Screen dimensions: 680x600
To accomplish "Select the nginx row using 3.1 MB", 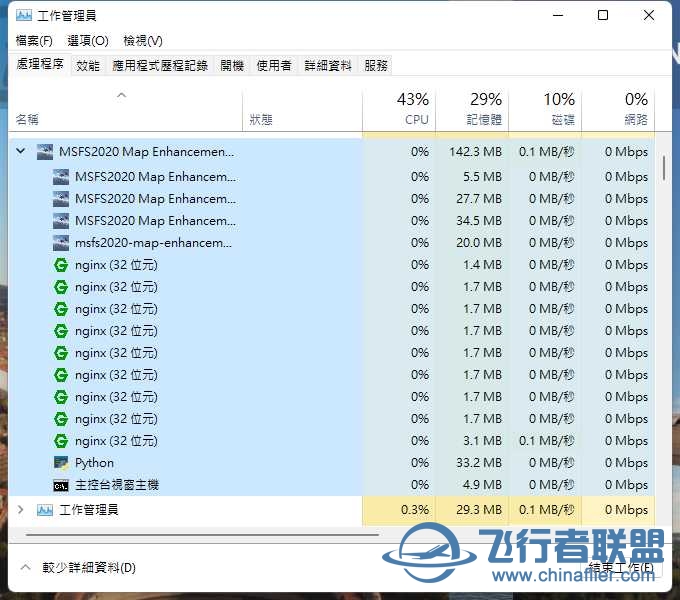I will [331, 441].
